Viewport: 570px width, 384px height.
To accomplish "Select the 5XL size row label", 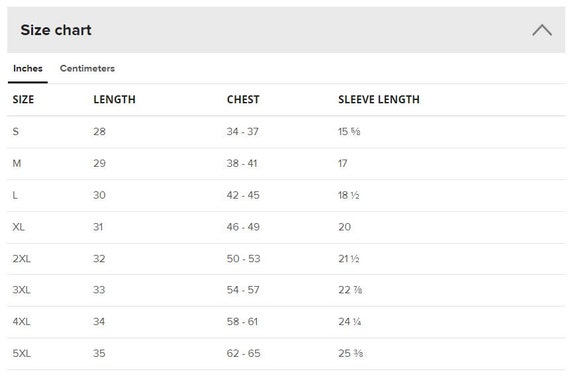I will [21, 353].
